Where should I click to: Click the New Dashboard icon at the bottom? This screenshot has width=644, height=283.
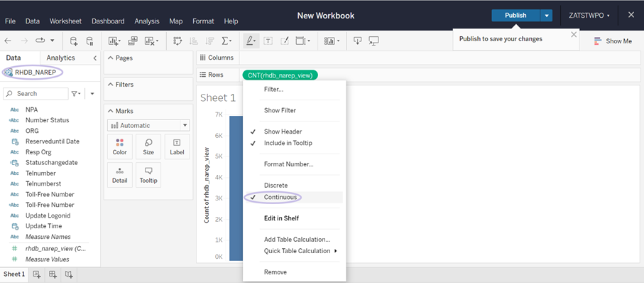[x=53, y=274]
